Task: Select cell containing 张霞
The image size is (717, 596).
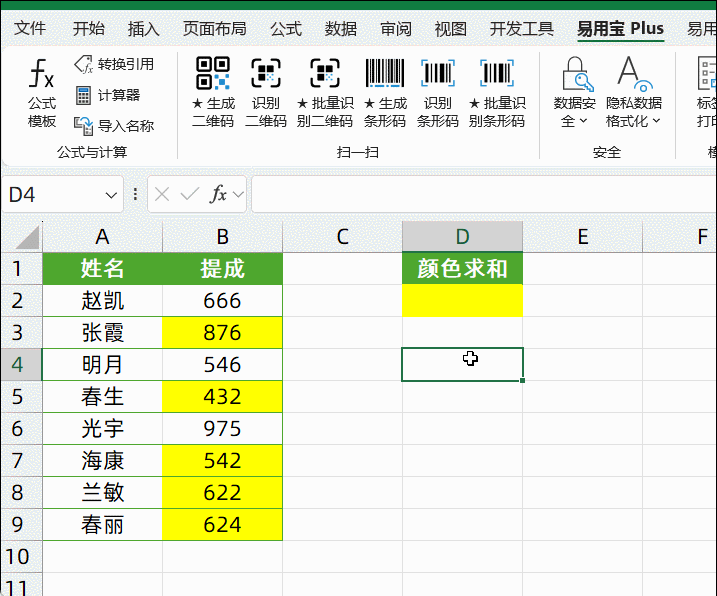Action: click(x=102, y=333)
